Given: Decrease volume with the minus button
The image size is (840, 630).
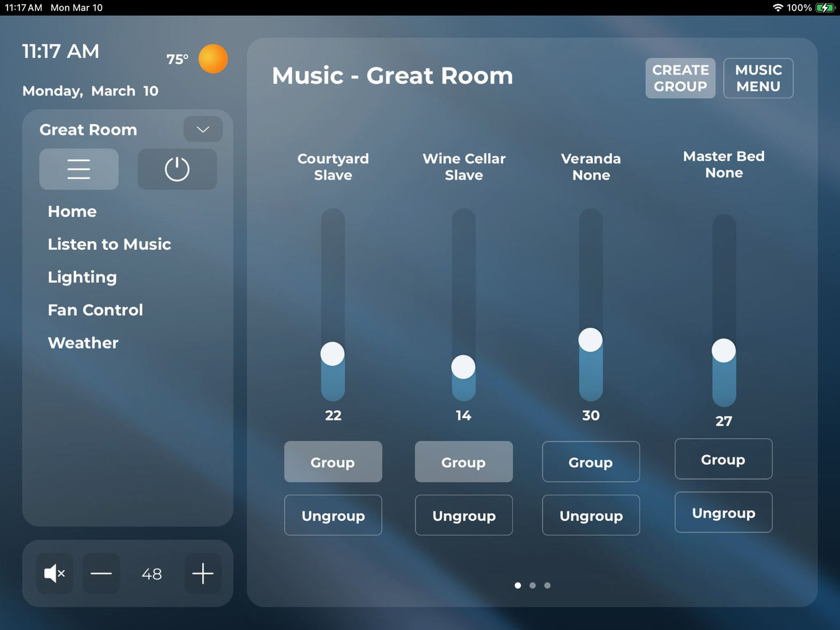Looking at the screenshot, I should point(101,574).
